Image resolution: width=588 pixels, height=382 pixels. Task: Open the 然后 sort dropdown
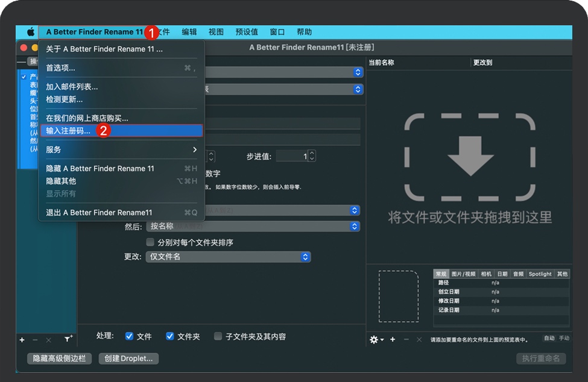(253, 226)
